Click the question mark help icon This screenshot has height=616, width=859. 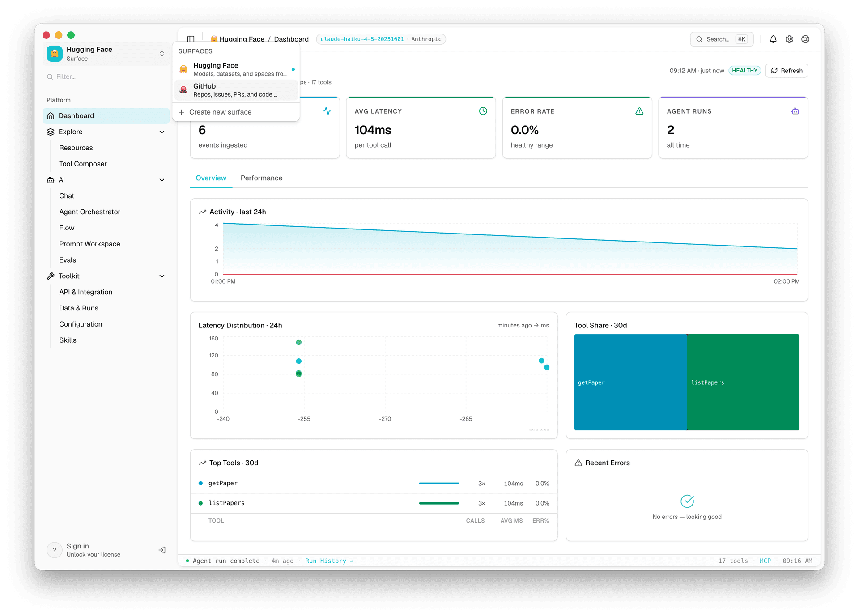coord(55,550)
